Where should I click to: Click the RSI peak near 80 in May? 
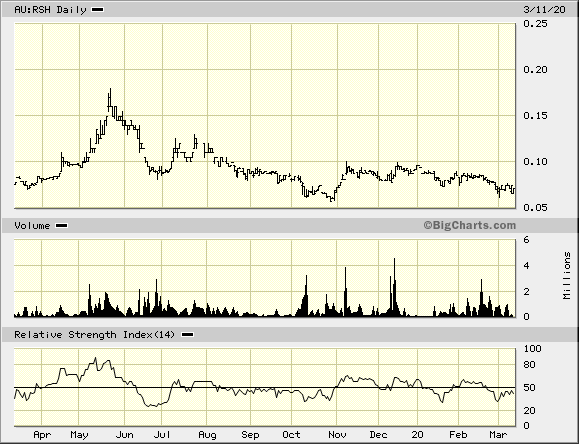pyautogui.click(x=95, y=358)
